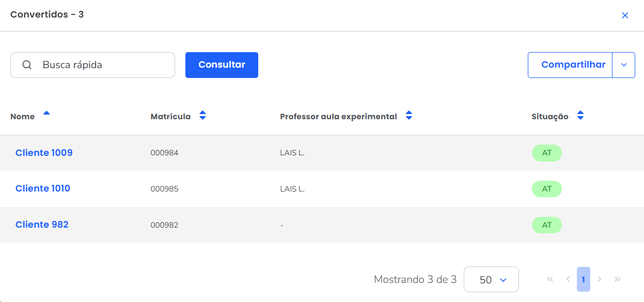Open Cliente 982 link
Viewport: 644px width, 302px height.
tap(42, 225)
